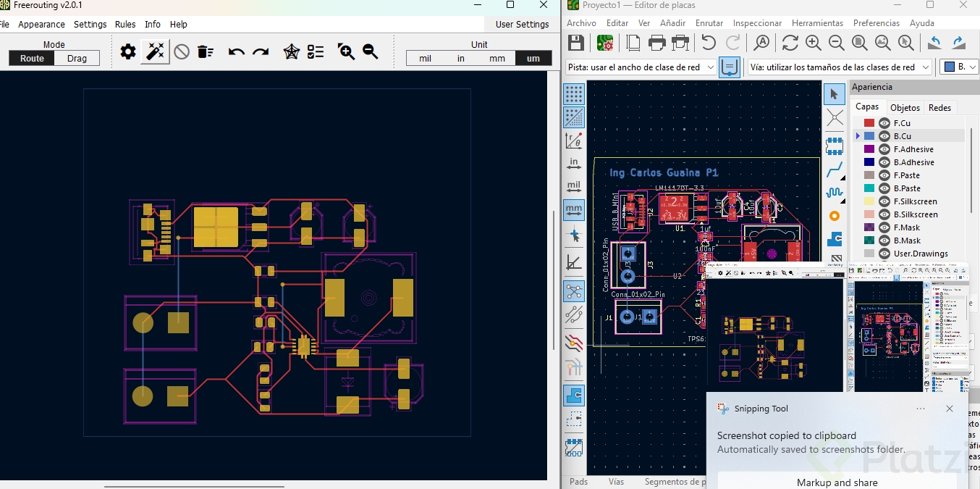Click the save disk icon in KiCad
This screenshot has width=980, height=489.
coord(576,43)
